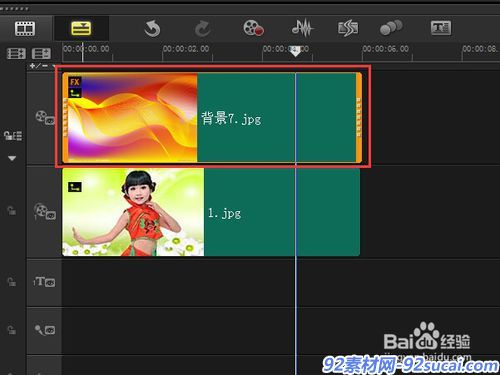This screenshot has height=375, width=500.
Task: Click the ruler at 00:00:02.00
Action: click(x=186, y=49)
